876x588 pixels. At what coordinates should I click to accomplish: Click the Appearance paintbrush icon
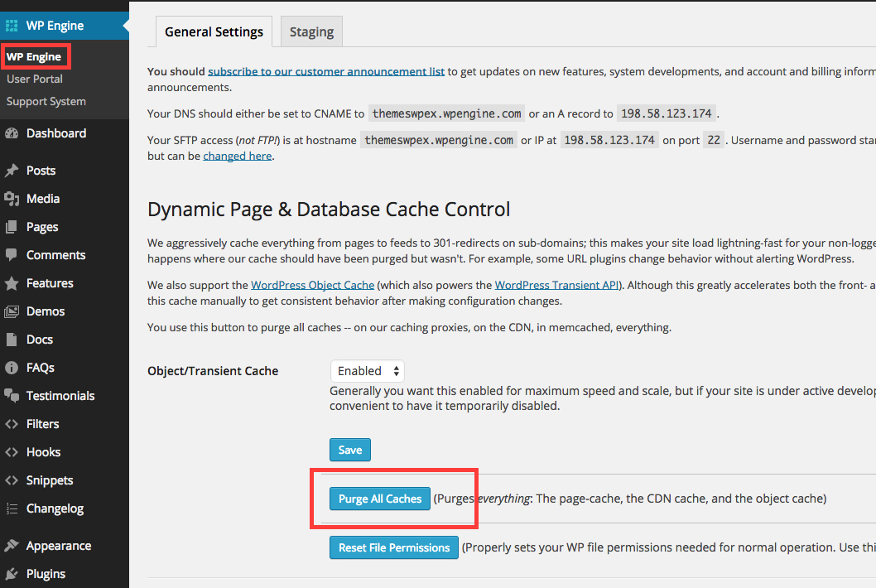[x=11, y=546]
